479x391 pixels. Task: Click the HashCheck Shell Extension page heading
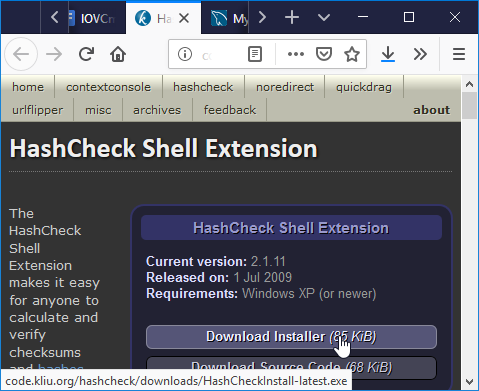pyautogui.click(x=163, y=148)
